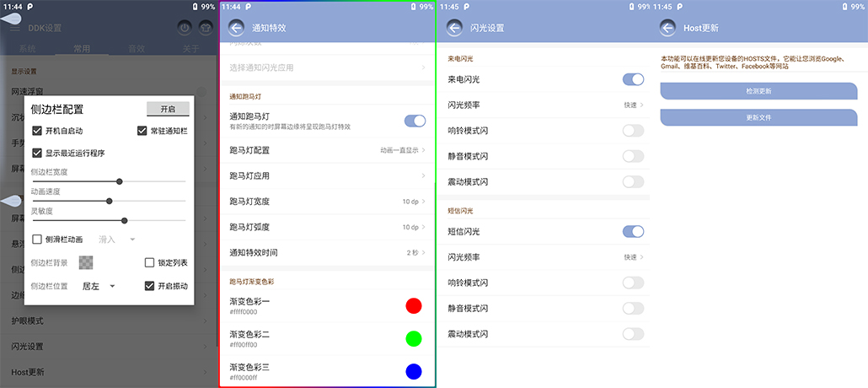868x388 pixels.
Task: Turn off the 通知跑马灯 toggle
Action: pyautogui.click(x=415, y=121)
